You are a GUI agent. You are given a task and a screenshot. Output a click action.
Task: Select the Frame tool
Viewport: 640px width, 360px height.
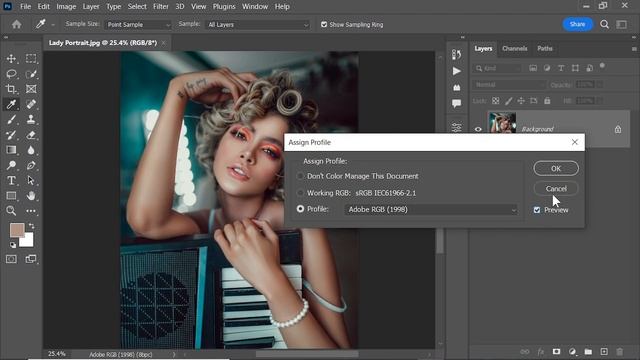[x=31, y=89]
